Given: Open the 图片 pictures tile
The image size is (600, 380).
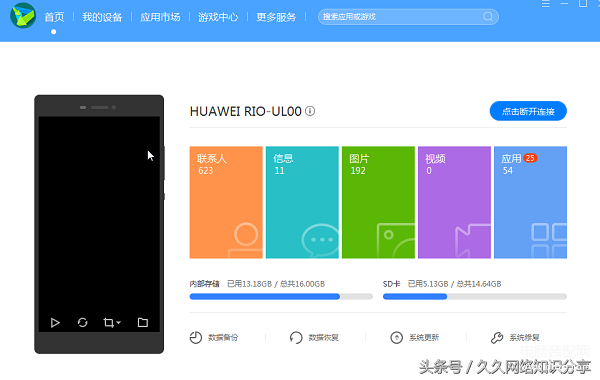Looking at the screenshot, I should pos(378,202).
